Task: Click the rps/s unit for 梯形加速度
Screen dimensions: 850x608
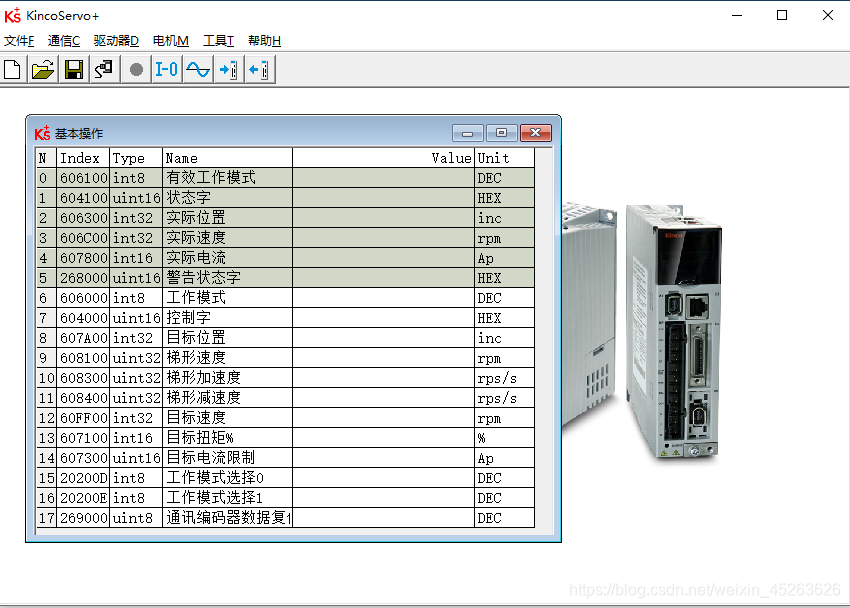Action: 504,378
